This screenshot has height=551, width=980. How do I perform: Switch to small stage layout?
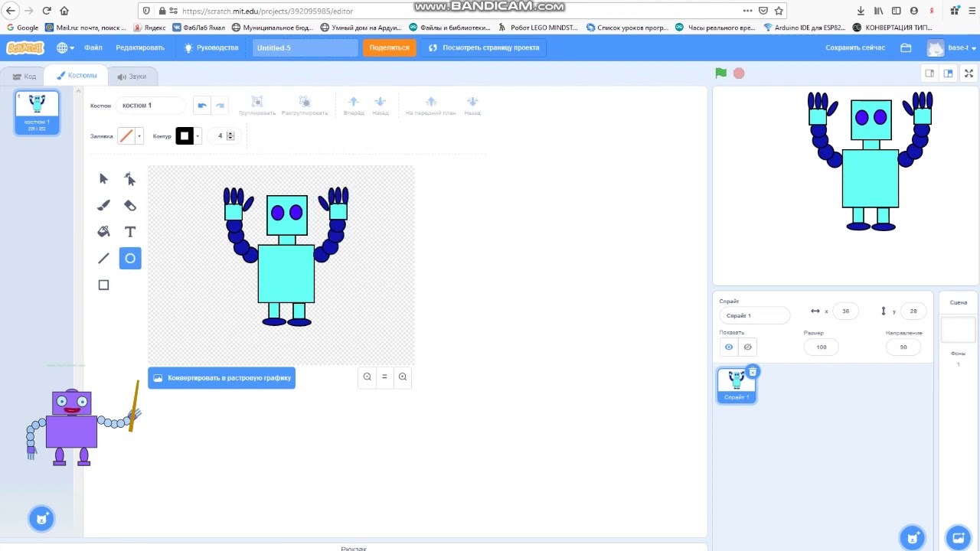click(x=929, y=73)
